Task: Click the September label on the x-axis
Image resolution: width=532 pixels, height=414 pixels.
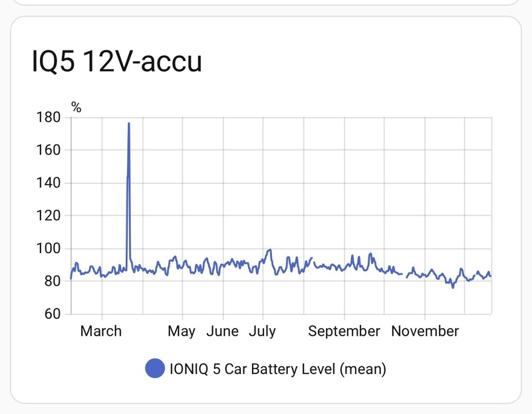Action: (x=344, y=331)
